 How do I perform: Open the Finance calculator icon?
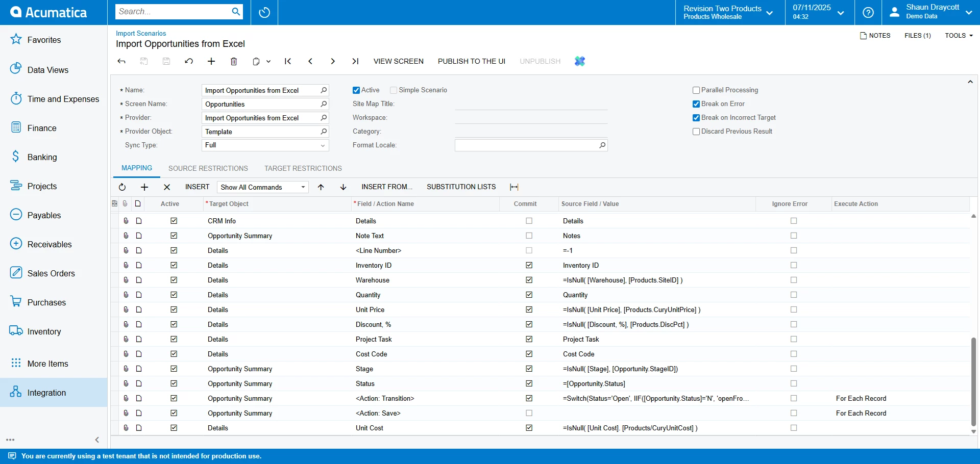tap(16, 127)
